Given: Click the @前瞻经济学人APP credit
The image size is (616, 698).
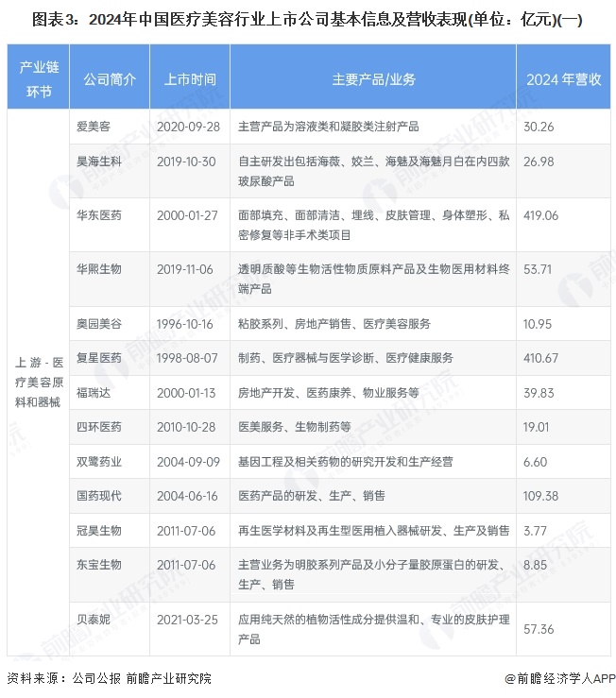Looking at the screenshot, I should click(559, 678).
